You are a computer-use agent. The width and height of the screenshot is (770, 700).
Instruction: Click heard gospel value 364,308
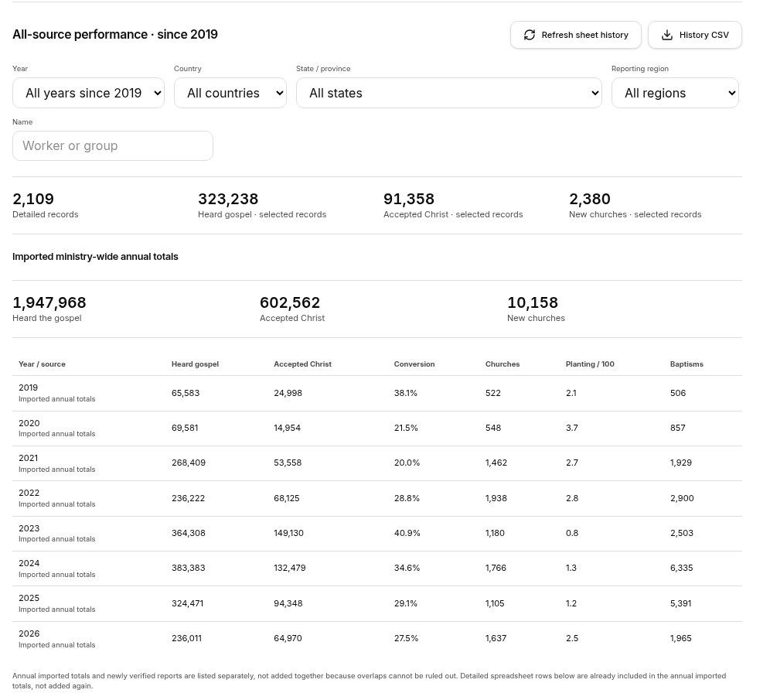(188, 533)
